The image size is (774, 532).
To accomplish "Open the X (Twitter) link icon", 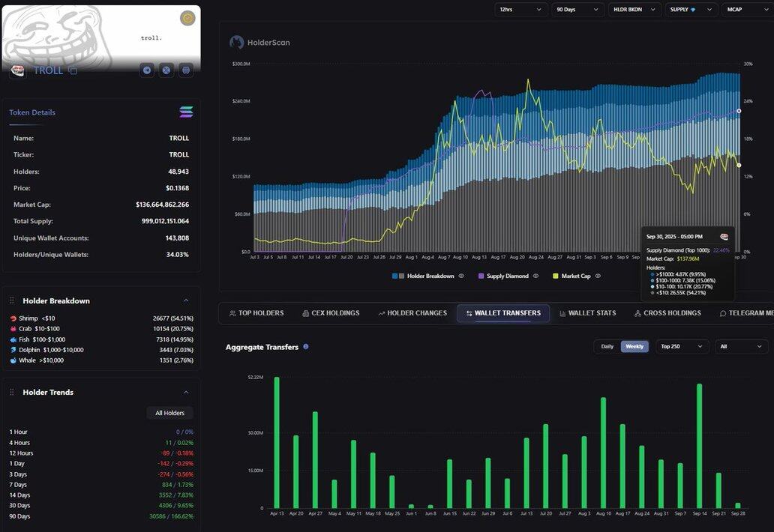I will click(x=166, y=70).
